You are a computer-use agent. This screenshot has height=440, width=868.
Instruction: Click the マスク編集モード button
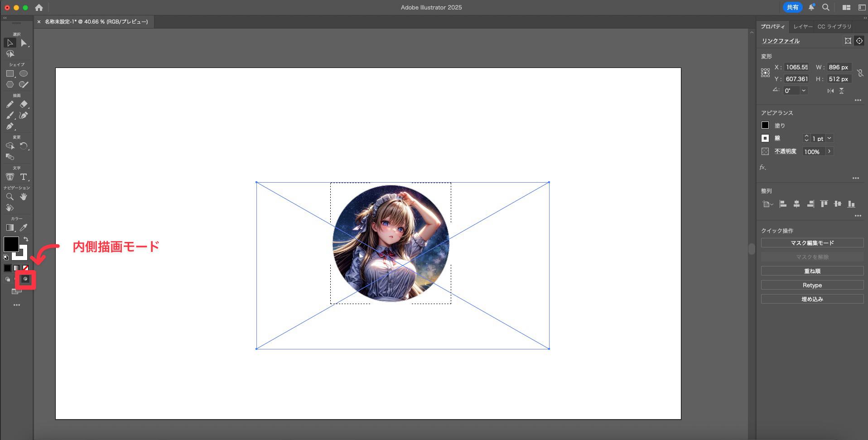[x=812, y=243]
